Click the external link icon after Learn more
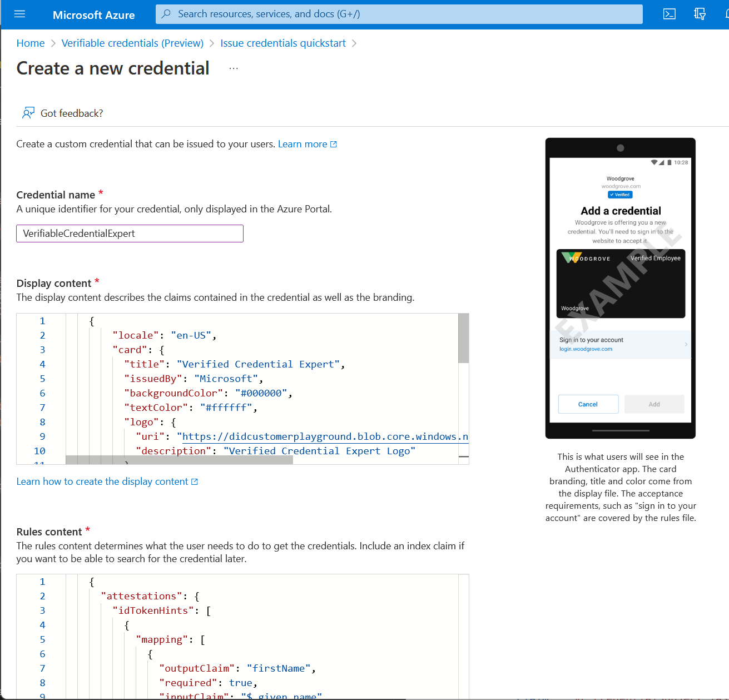The height and width of the screenshot is (700, 729). tap(334, 145)
